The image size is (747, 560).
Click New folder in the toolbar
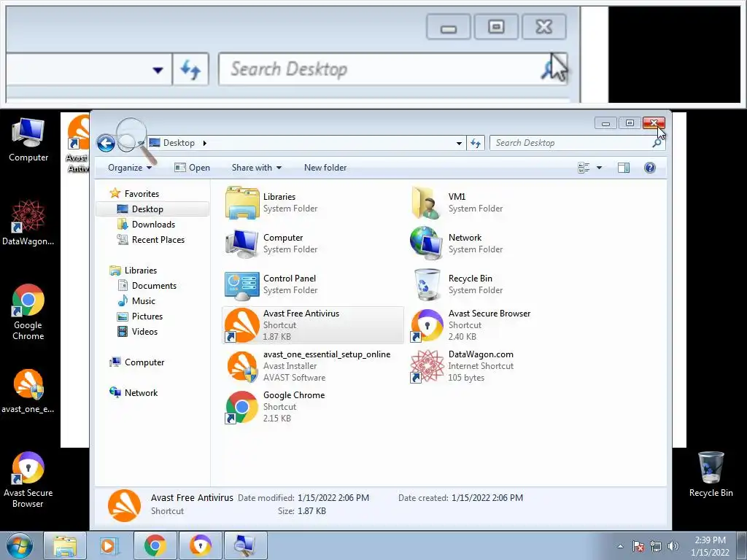pos(325,168)
